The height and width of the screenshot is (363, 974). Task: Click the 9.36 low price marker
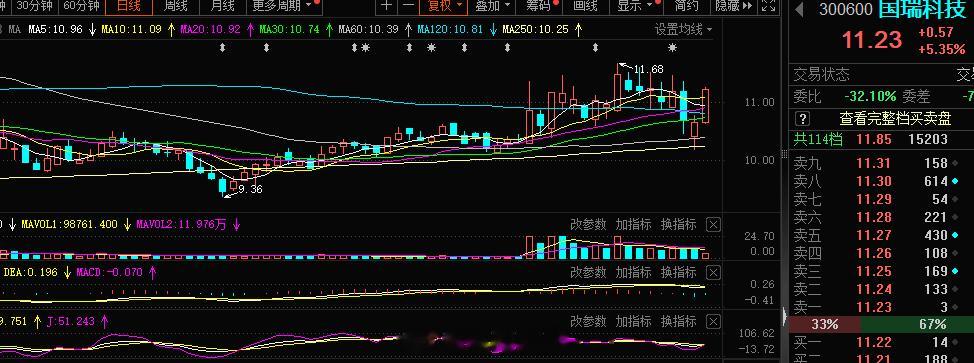coord(250,189)
